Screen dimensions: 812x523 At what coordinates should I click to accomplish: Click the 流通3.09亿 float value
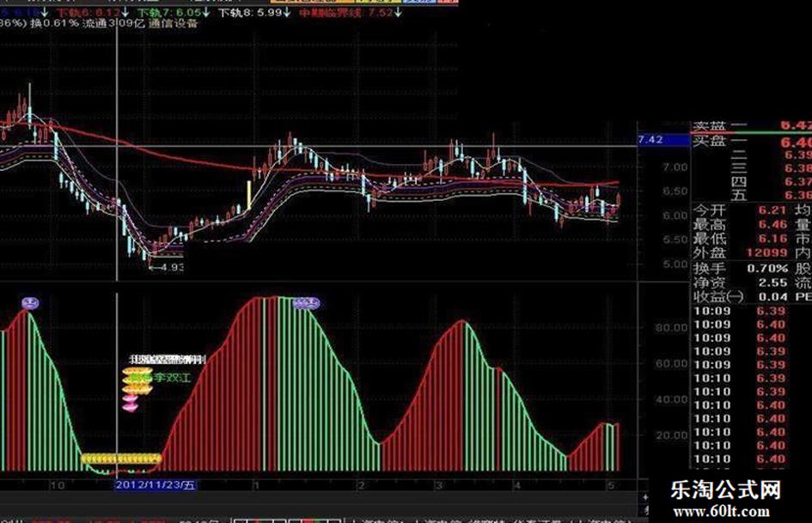coord(113,23)
